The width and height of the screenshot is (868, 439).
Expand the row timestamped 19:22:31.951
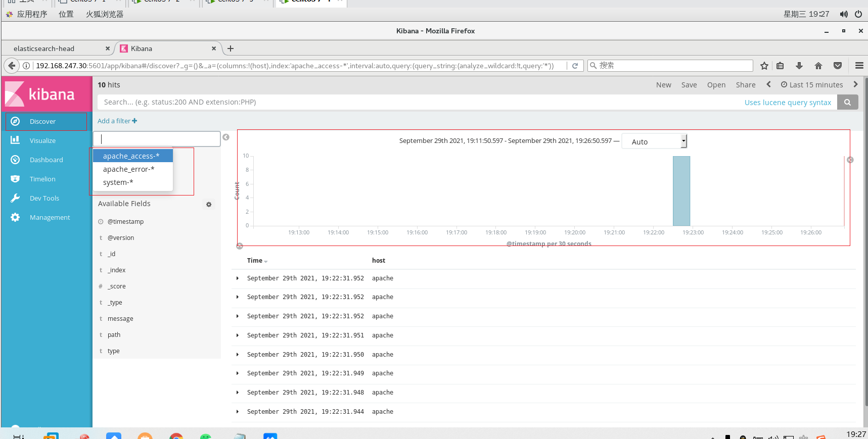(x=238, y=335)
